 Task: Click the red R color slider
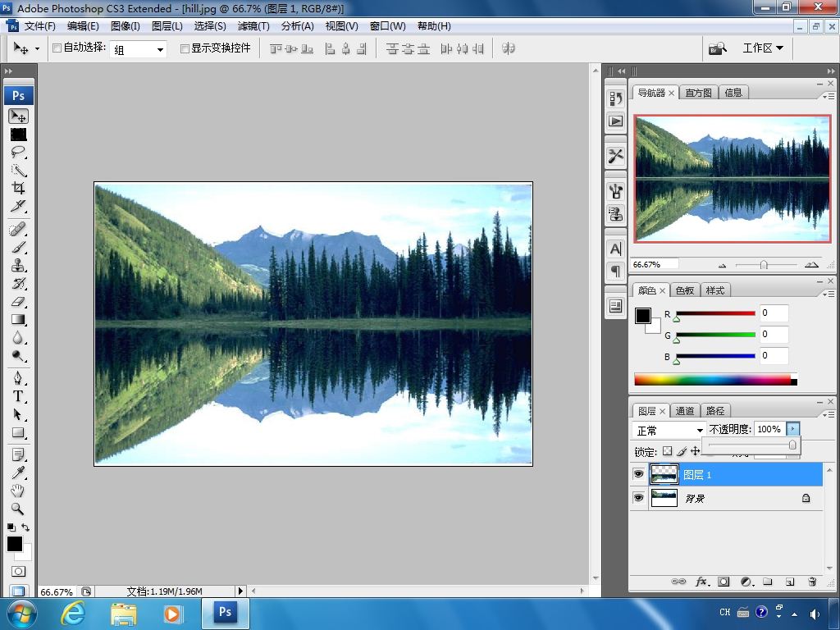pyautogui.click(x=715, y=313)
